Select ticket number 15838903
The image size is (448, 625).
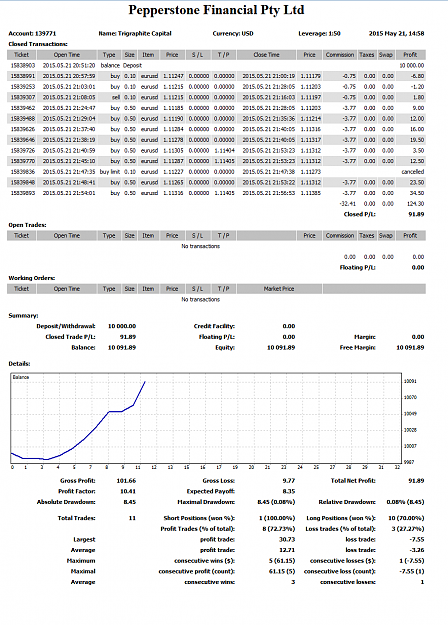(23, 65)
